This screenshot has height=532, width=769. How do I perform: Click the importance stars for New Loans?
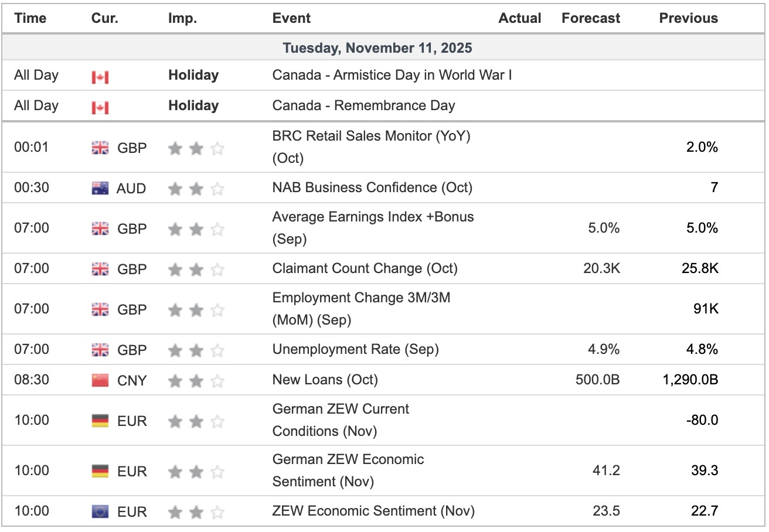[196, 381]
